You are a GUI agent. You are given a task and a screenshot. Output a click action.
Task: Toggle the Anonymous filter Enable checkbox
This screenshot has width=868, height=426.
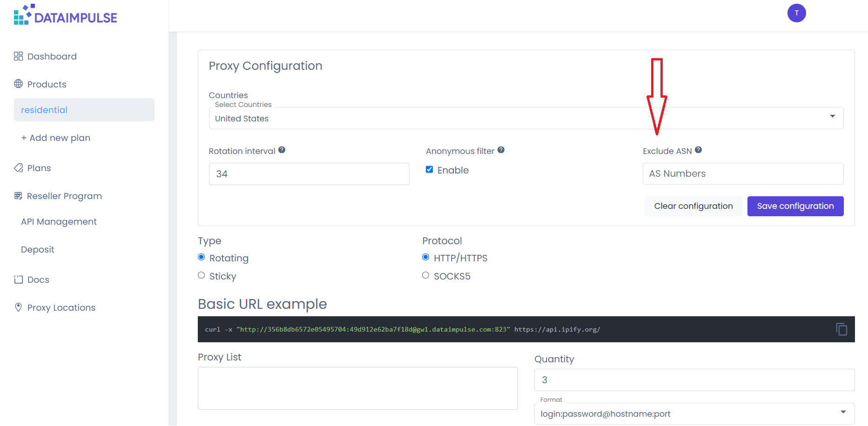point(429,170)
